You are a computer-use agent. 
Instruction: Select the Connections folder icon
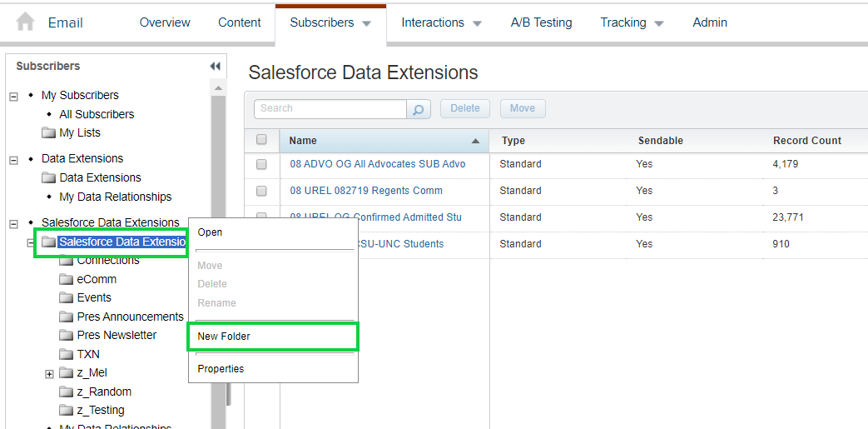click(67, 261)
